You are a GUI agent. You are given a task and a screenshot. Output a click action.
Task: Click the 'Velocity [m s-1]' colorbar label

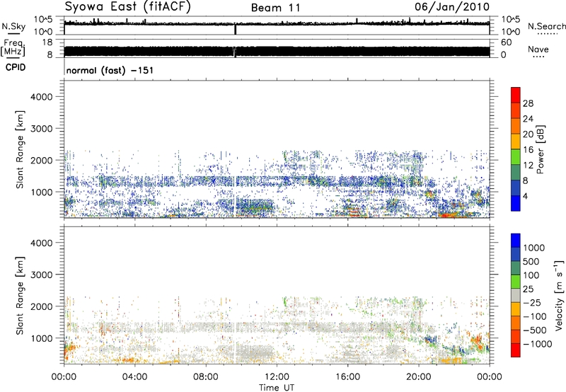559,295
